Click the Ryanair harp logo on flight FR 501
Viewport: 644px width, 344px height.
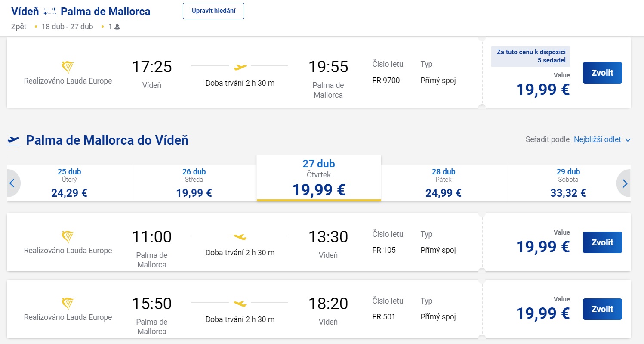68,304
